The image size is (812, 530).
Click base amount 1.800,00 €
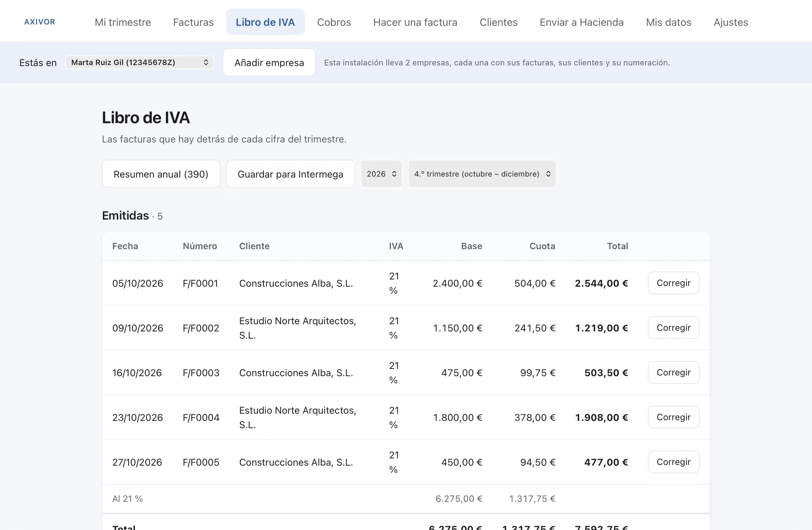(x=458, y=417)
